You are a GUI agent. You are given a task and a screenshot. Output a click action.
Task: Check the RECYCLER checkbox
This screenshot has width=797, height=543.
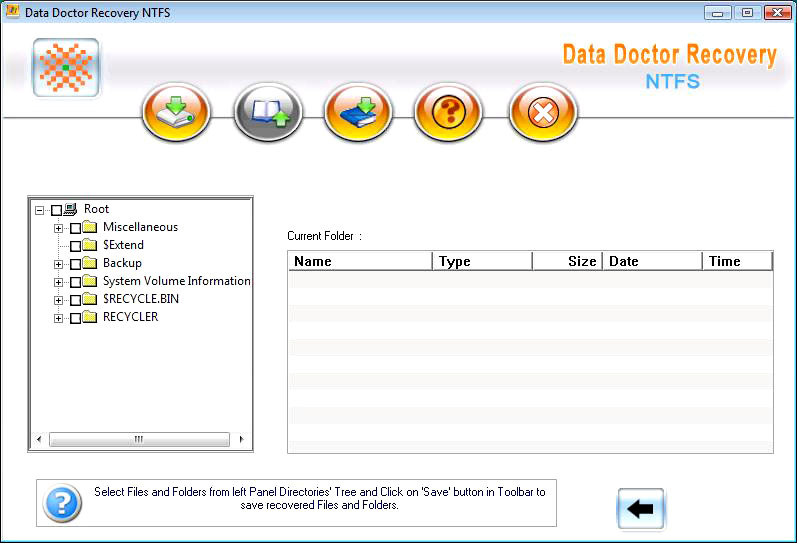click(75, 318)
